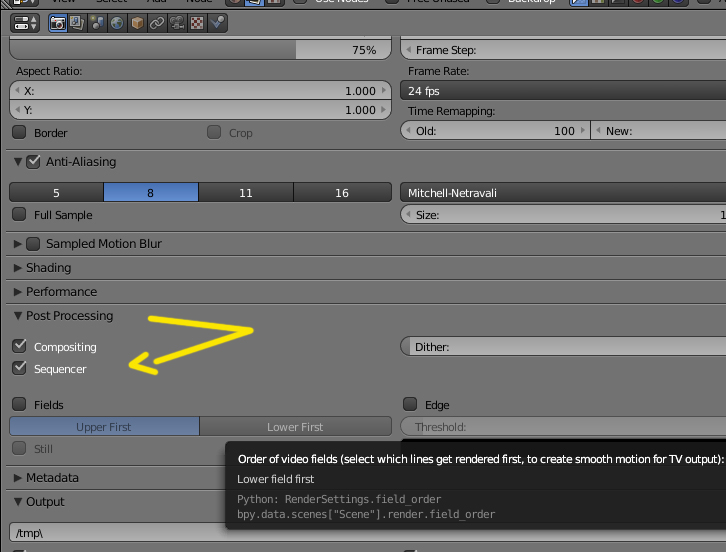Collapse the Anti-Aliasing panel
The width and height of the screenshot is (726, 552).
click(18, 162)
